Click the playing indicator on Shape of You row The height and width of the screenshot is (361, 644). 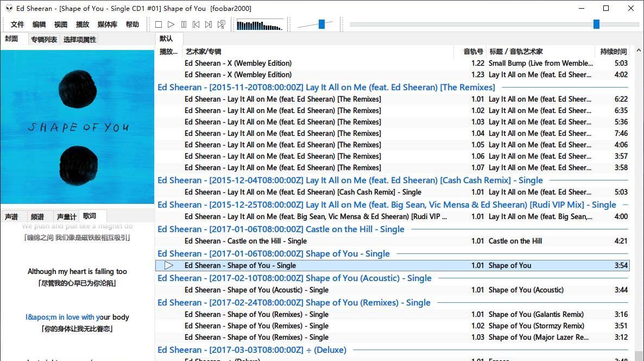tap(169, 266)
